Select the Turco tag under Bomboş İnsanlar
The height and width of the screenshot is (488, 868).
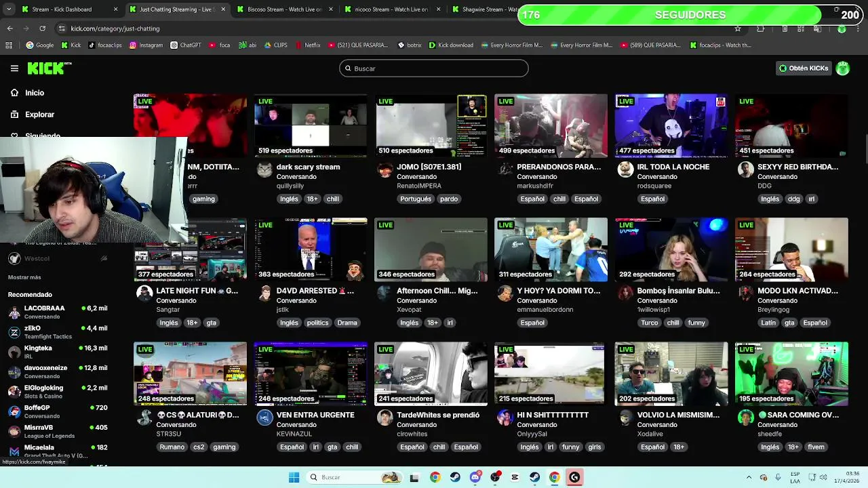tap(650, 323)
